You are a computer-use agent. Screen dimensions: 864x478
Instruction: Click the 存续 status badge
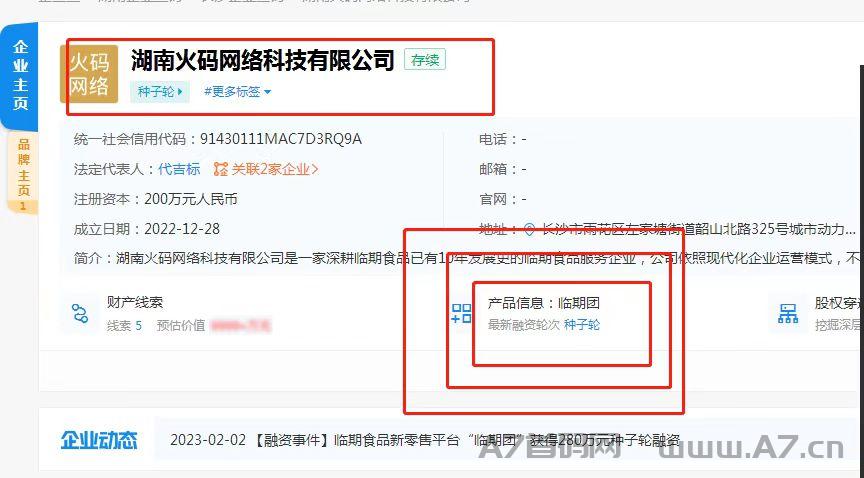click(425, 60)
